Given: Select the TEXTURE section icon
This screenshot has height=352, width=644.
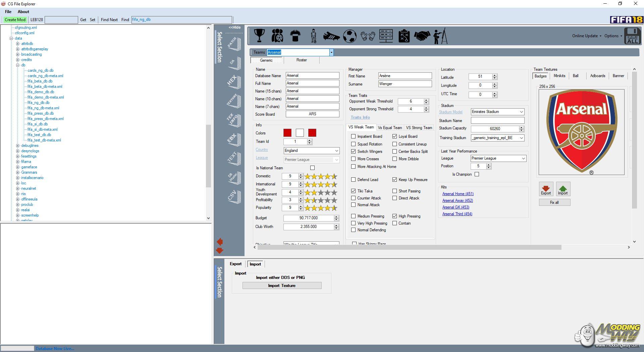Looking at the screenshot, I should (x=234, y=101).
